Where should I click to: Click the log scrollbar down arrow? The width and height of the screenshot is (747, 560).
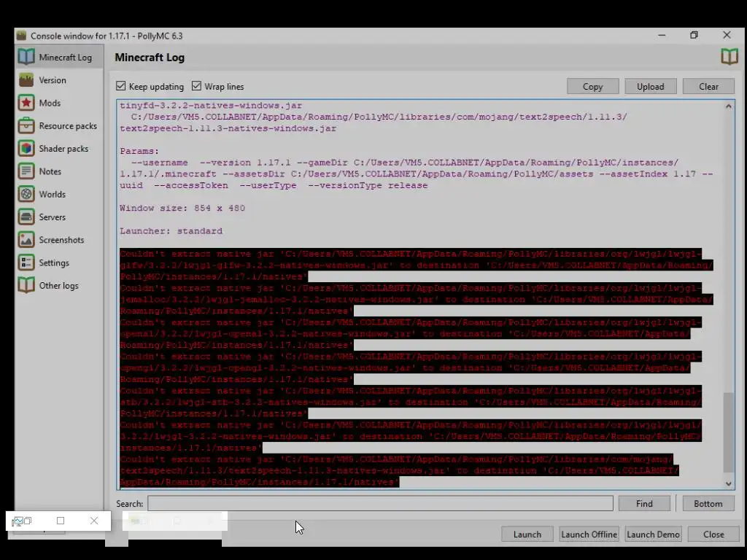coord(729,484)
